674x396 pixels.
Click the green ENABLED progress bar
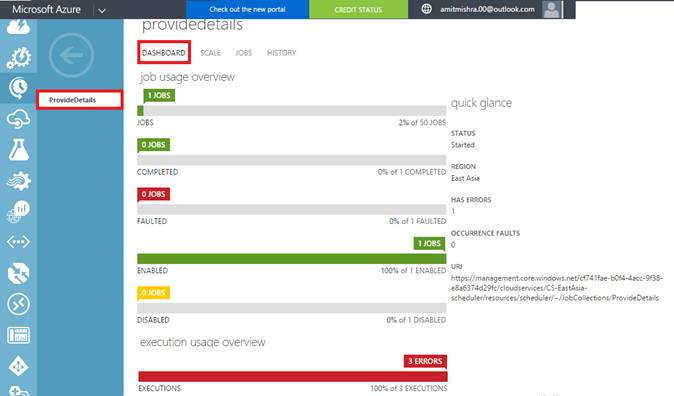click(291, 258)
